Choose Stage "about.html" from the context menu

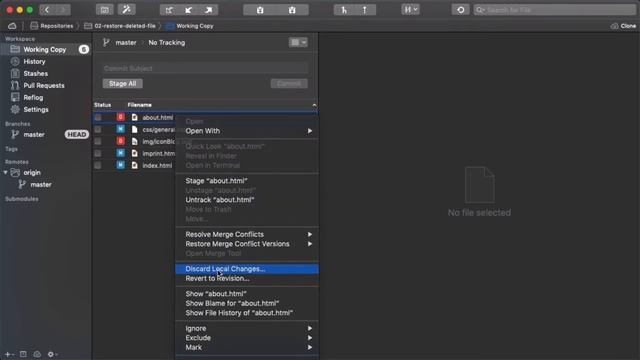(247, 181)
